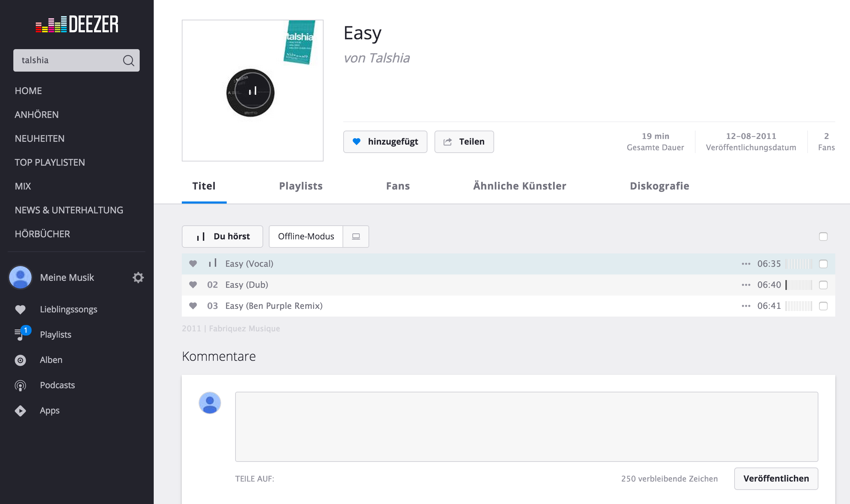Open Podcasts label in sidebar
This screenshot has height=504, width=850.
(x=57, y=385)
